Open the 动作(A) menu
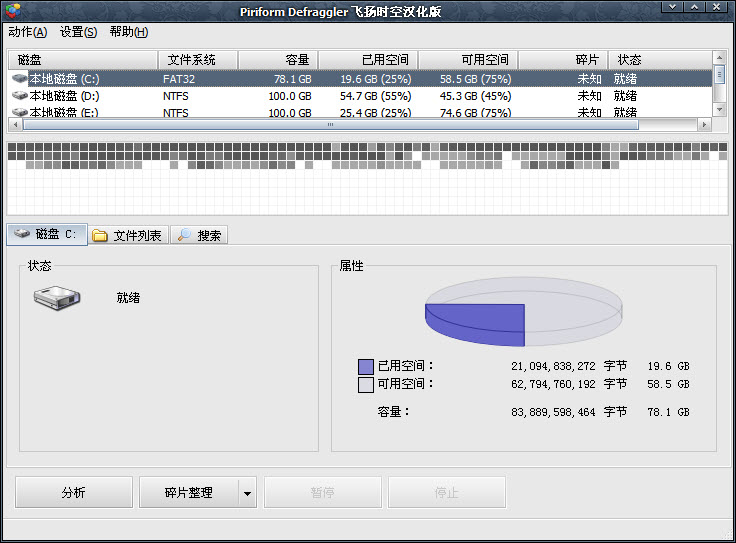Image resolution: width=736 pixels, height=543 pixels. [x=27, y=32]
